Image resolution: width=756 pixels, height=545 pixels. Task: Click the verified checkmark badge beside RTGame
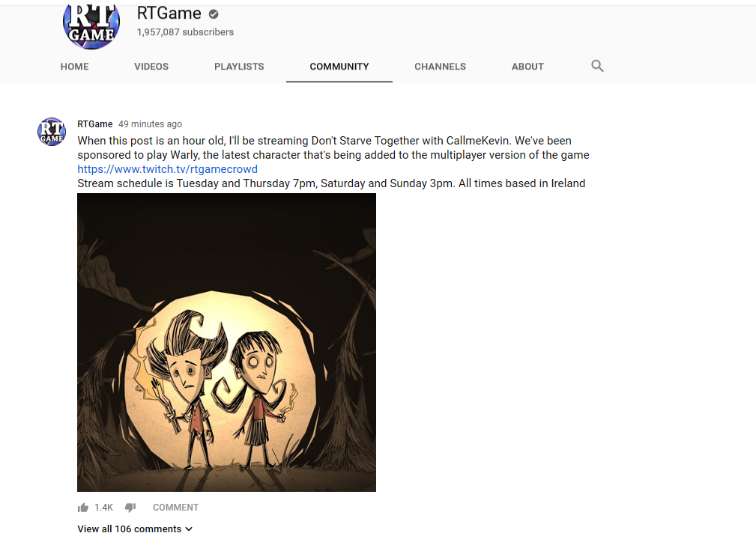tap(214, 14)
